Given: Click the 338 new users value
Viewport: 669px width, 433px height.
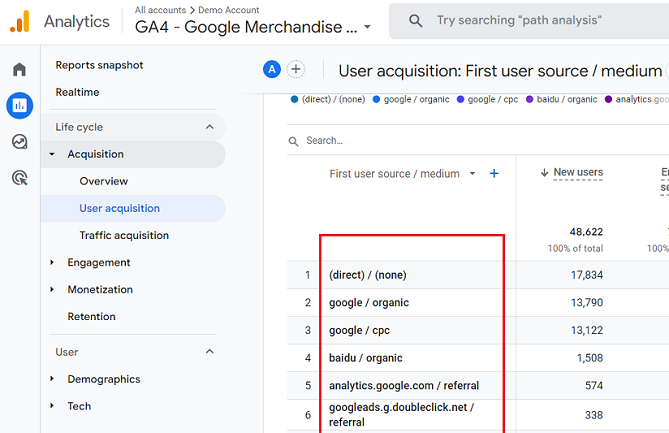Looking at the screenshot, I should tap(594, 415).
